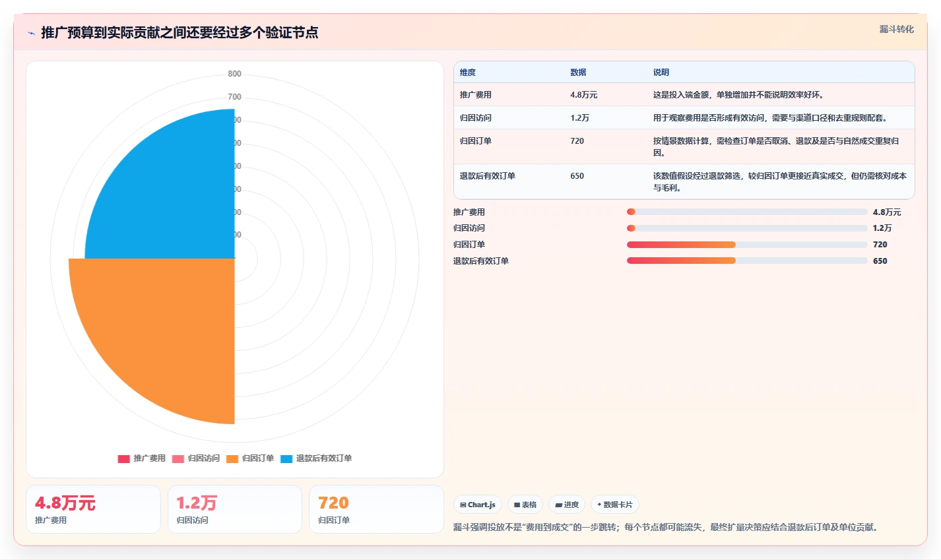Select the 数据卡片 chip
This screenshot has width=941, height=560.
[x=615, y=505]
